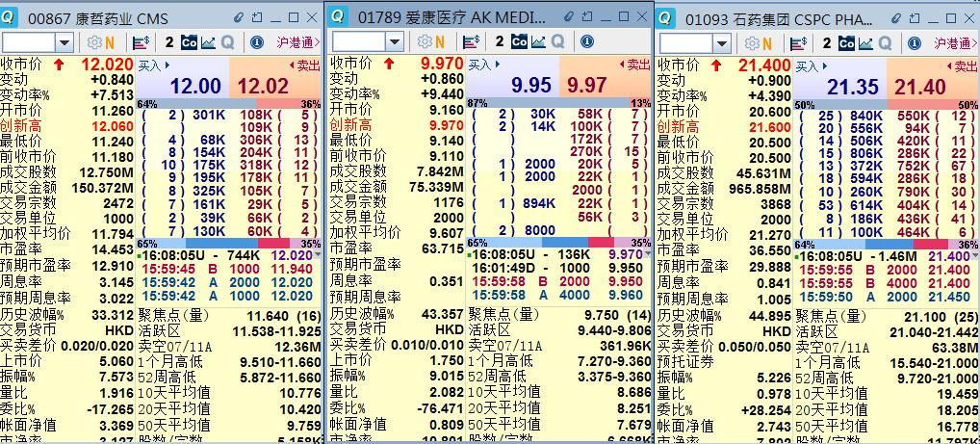Expand stock code dropdown in 01789 window
Viewport: 980px width, 444px height.
[395, 41]
